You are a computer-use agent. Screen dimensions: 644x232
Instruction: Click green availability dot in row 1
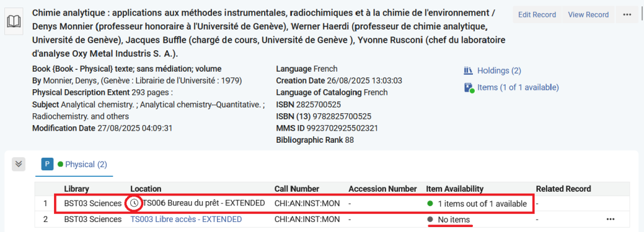(x=430, y=203)
